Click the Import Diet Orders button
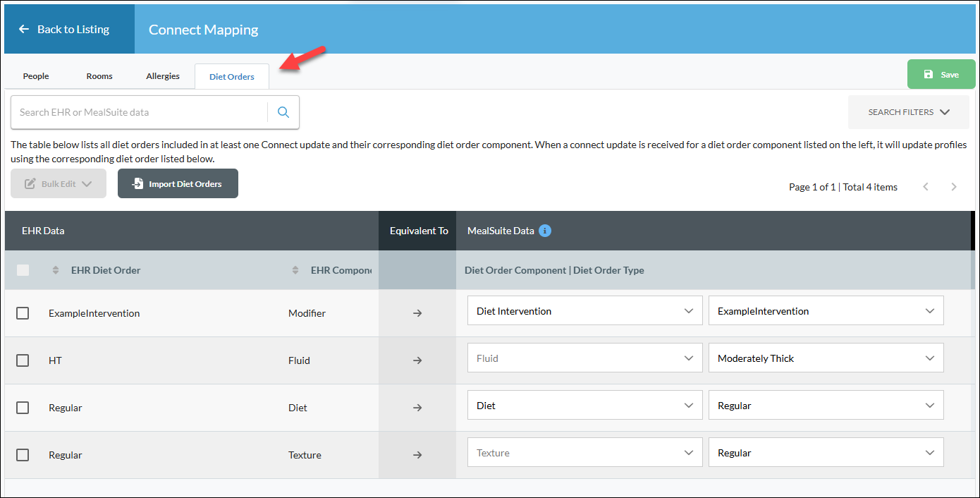 tap(178, 183)
